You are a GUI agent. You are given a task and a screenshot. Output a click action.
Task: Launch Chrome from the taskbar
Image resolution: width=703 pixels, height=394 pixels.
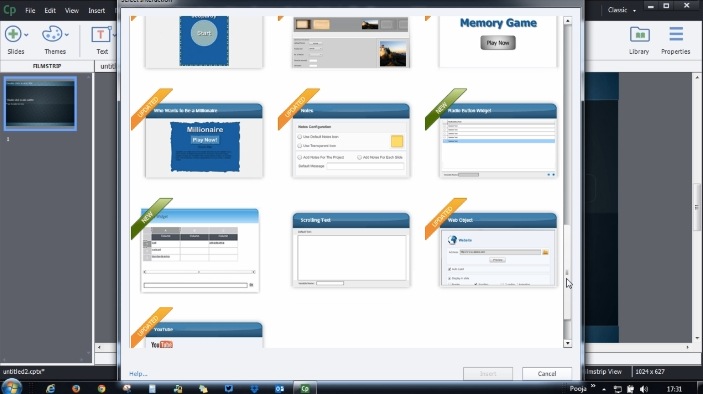pos(101,388)
